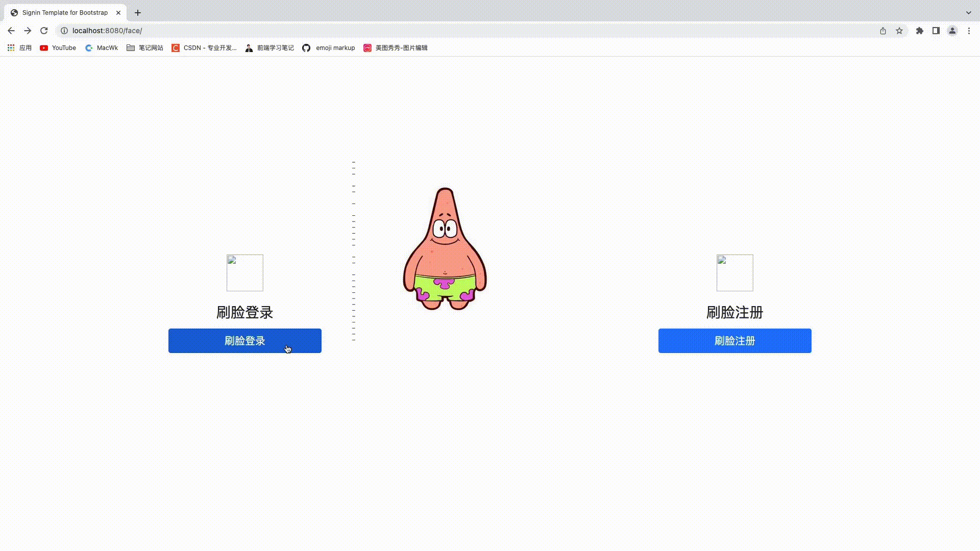
Task: Click the 刷脸注册 register button
Action: click(x=734, y=341)
